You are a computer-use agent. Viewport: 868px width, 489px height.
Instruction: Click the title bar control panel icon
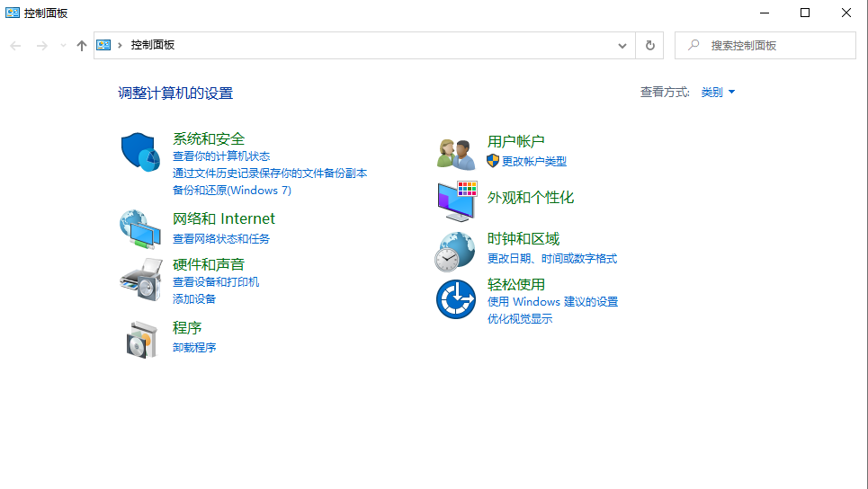13,13
